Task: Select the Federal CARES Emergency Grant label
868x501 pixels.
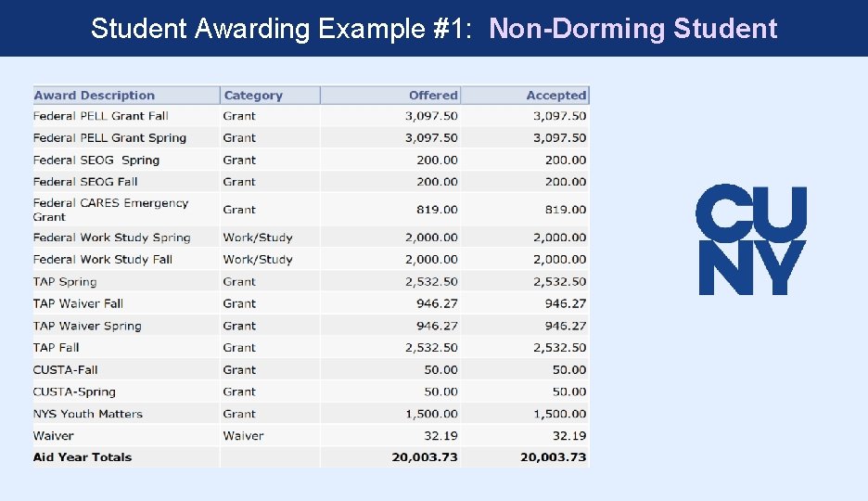Action: point(110,210)
